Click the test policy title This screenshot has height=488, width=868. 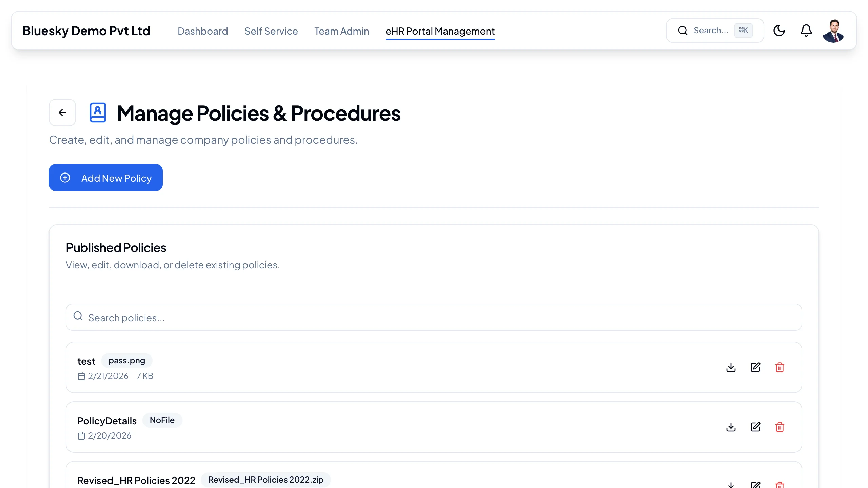point(86,361)
